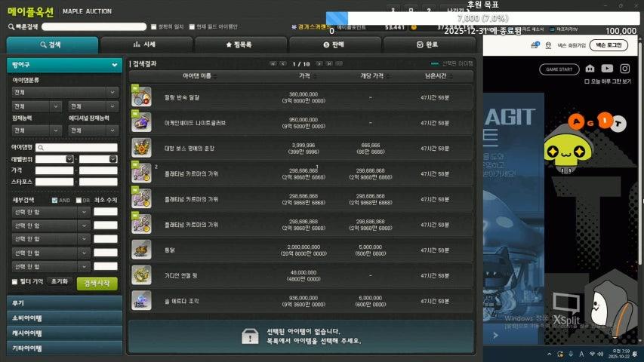Viewport: 644px width, 362px height.
Task: Select the 대망 보스 명예의 훈장 icon
Action: coord(141,147)
